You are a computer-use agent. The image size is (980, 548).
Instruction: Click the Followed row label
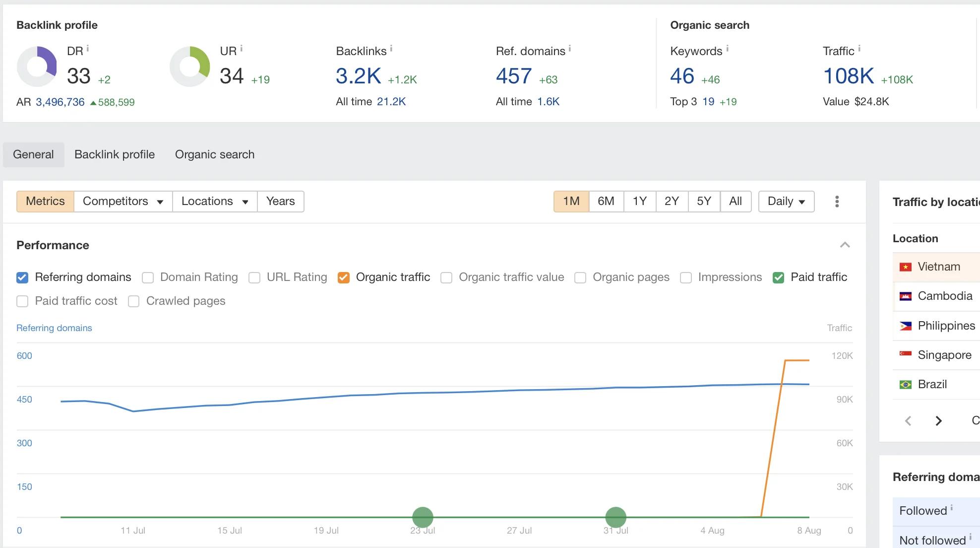coord(923,511)
